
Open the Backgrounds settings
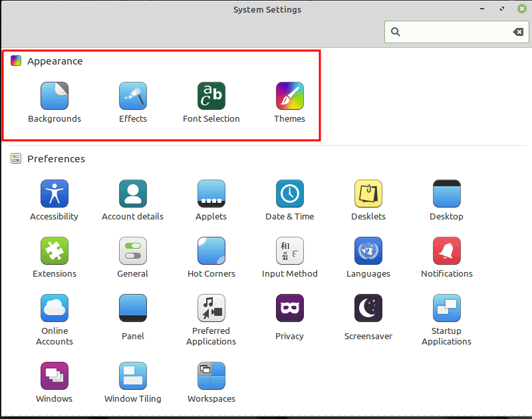(x=55, y=95)
